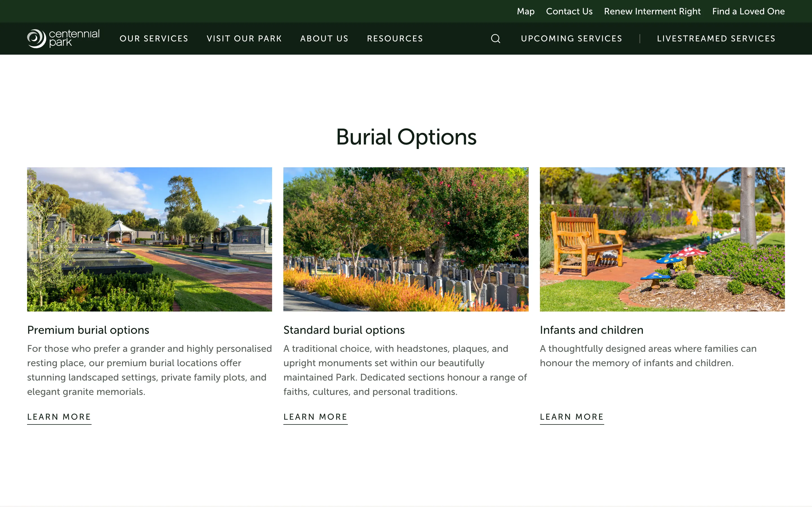Open the Visit Our Park menu

pyautogui.click(x=244, y=39)
